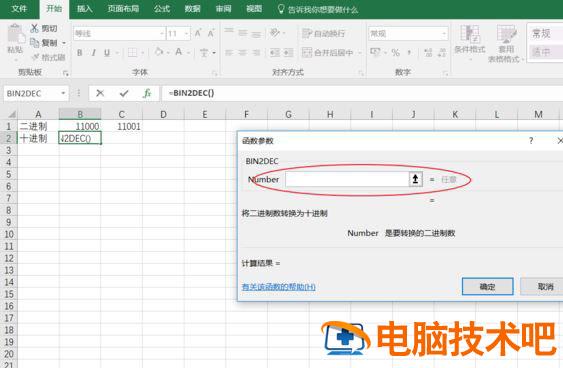Screen dimensions: 563x368
Task: Toggle 自动换行 (Wrap Text)
Action: click(323, 33)
